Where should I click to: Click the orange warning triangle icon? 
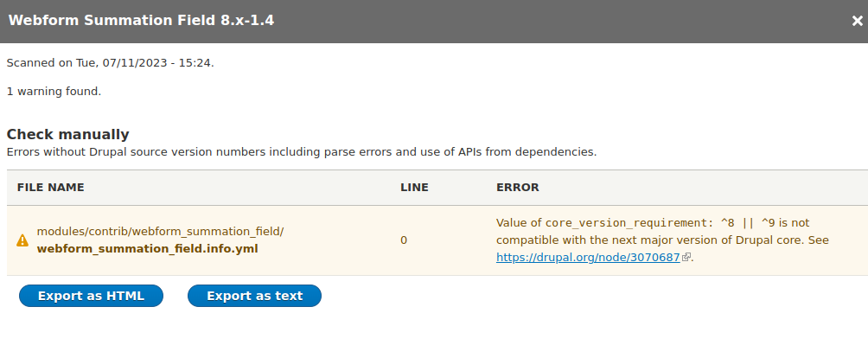[x=22, y=240]
